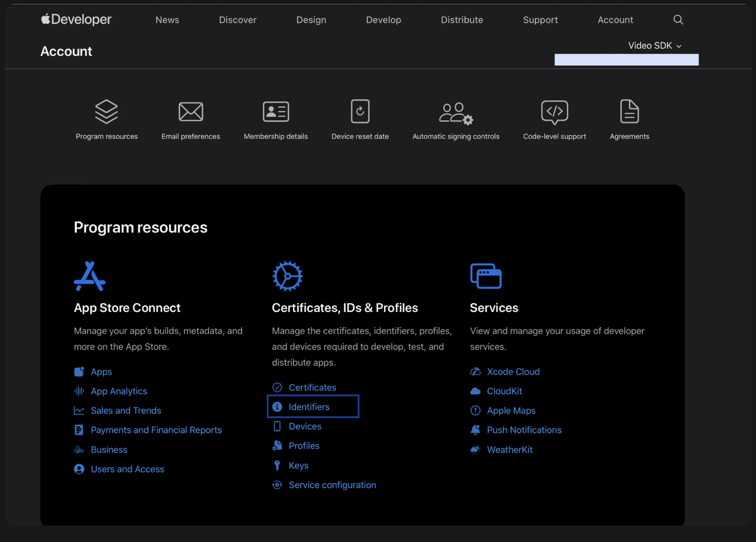Click the Agreements label
Screen dimensions: 756x542
click(629, 136)
